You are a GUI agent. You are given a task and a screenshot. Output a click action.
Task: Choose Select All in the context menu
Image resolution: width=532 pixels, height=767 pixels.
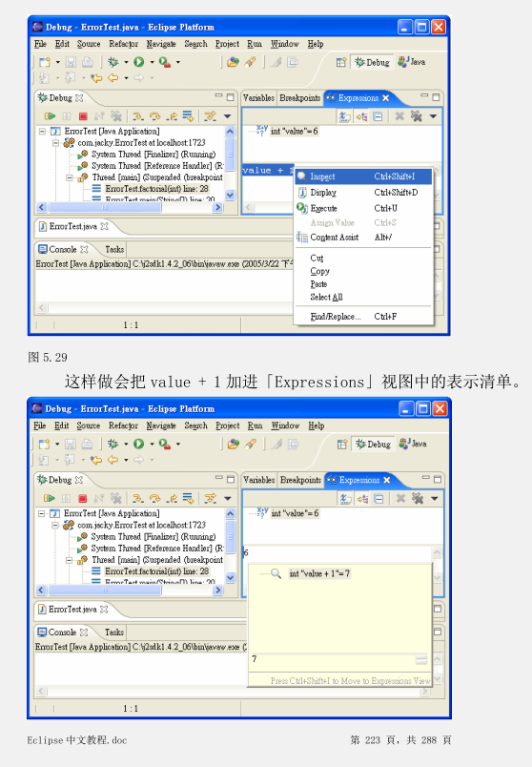click(x=326, y=297)
